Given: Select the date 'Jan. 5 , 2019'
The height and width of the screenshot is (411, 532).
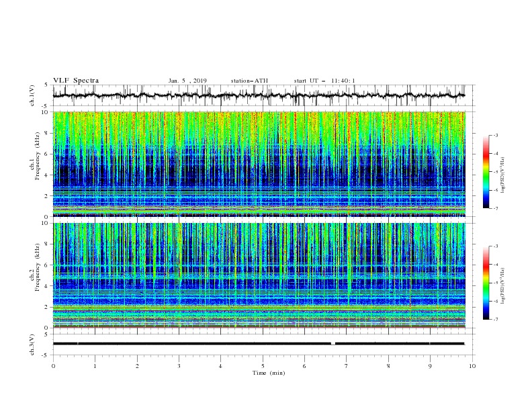Looking at the screenshot, I should tap(187, 81).
